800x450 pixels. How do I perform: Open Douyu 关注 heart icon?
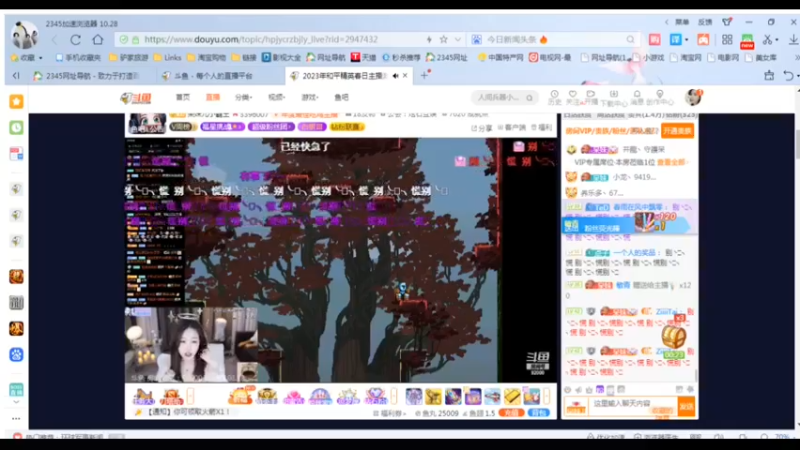[572, 97]
